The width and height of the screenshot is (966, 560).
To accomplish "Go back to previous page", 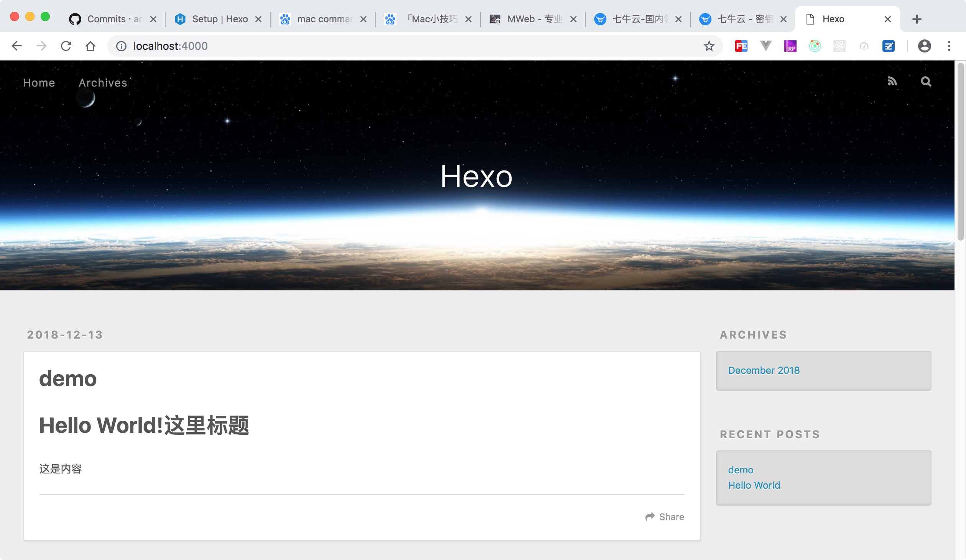I will pos(17,46).
